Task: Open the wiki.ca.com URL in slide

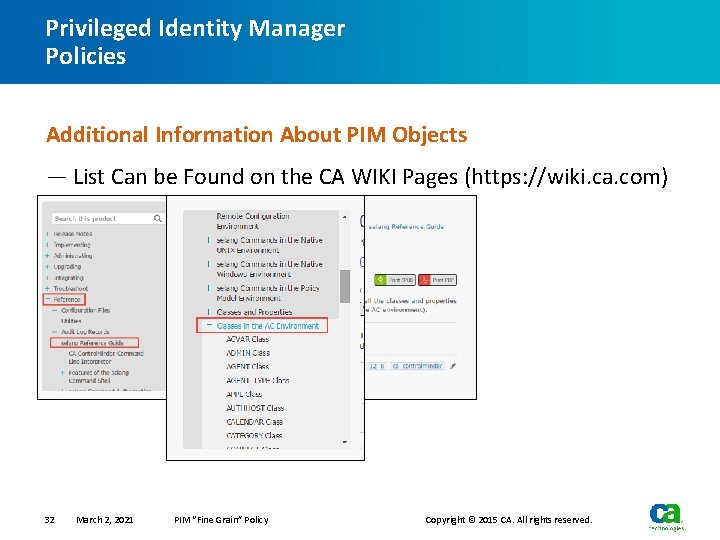Action: click(x=566, y=177)
